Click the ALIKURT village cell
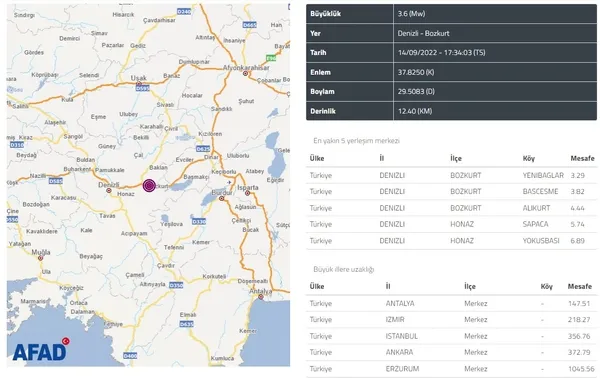 536,208
